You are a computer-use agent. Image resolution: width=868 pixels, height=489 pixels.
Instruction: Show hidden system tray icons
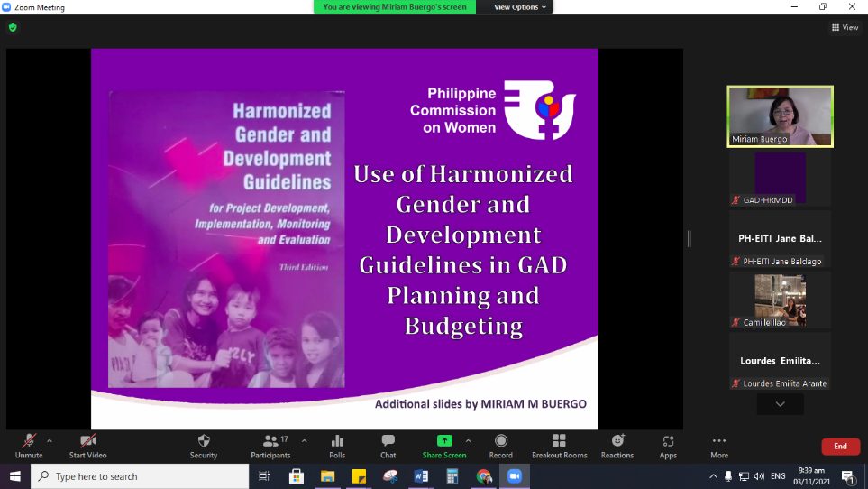[x=714, y=476]
